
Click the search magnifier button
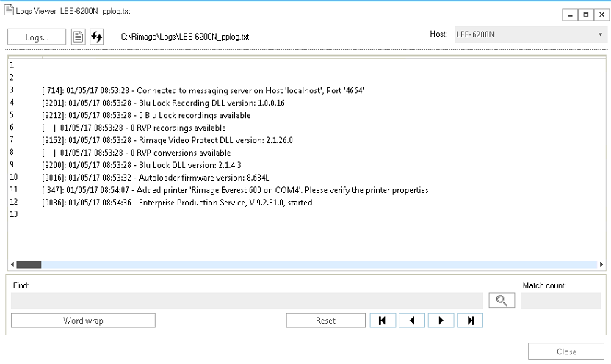(x=502, y=300)
